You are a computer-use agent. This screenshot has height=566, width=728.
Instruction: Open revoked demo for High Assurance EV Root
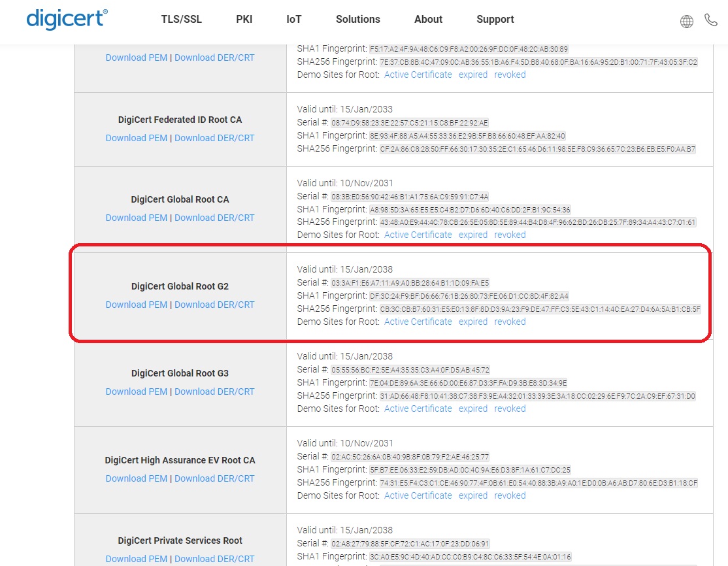pyautogui.click(x=510, y=495)
